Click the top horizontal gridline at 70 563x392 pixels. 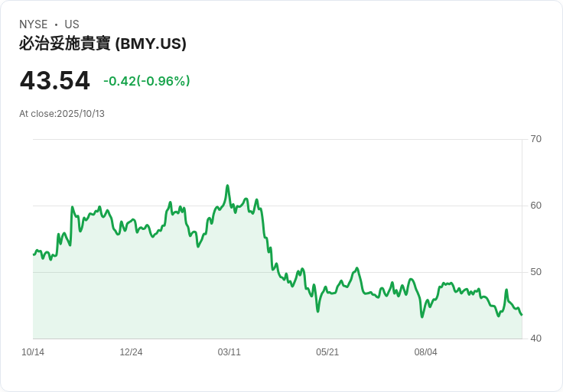pyautogui.click(x=275, y=139)
